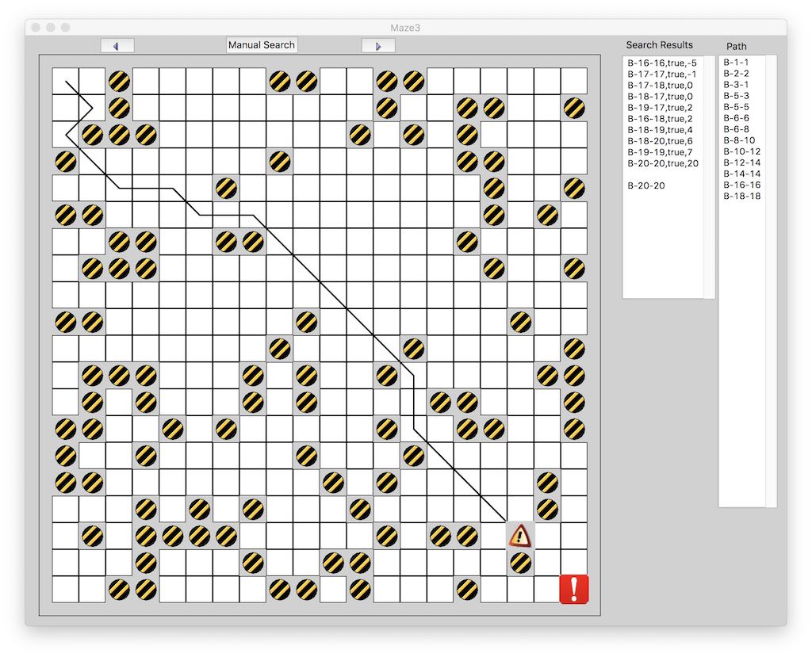
Task: Click the hazard barrier directly below the warning triangle
Action: (x=519, y=563)
